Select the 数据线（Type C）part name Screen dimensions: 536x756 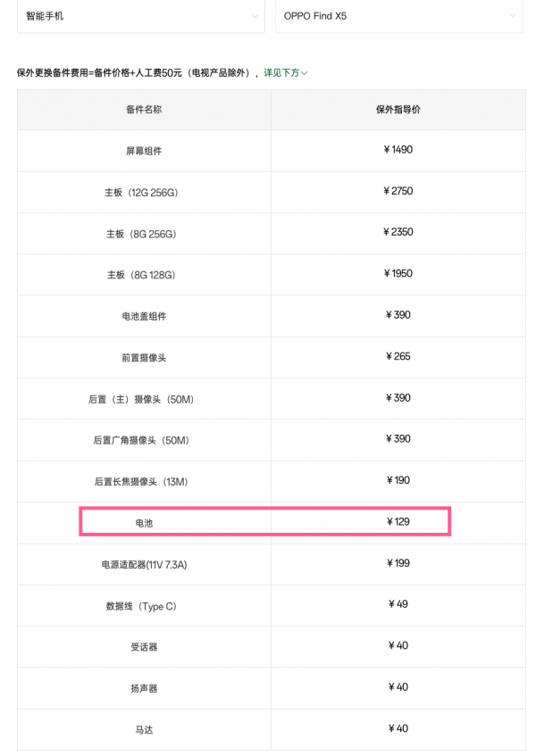pos(141,606)
